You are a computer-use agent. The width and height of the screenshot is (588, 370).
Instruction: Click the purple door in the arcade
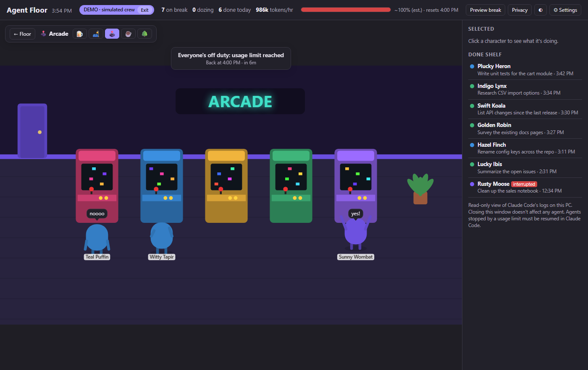coord(32,131)
